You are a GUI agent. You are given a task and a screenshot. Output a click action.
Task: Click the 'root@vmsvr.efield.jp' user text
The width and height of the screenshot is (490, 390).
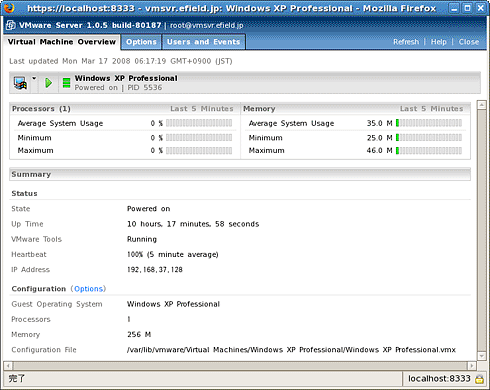pyautogui.click(x=207, y=25)
